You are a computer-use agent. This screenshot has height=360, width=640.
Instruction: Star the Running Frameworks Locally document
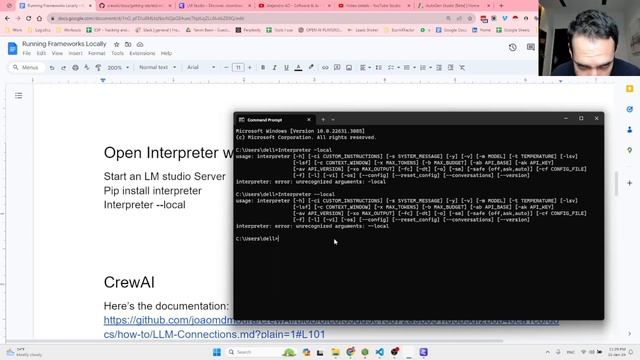[117, 44]
